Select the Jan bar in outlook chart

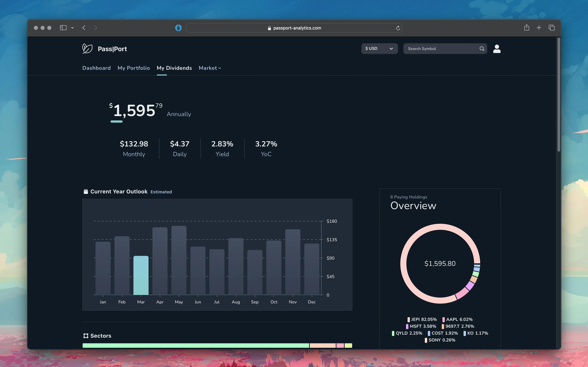pos(103,268)
